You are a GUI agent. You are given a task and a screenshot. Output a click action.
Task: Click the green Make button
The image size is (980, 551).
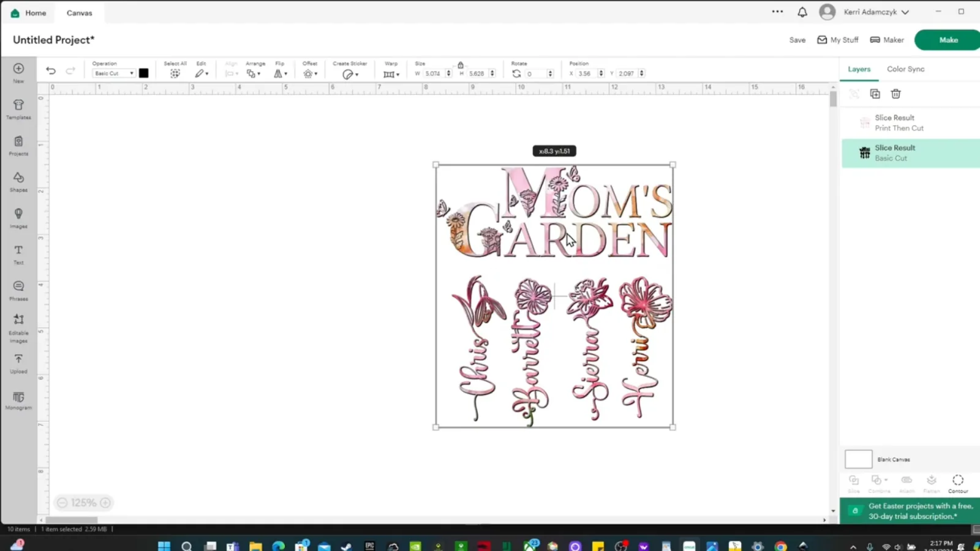pyautogui.click(x=948, y=40)
